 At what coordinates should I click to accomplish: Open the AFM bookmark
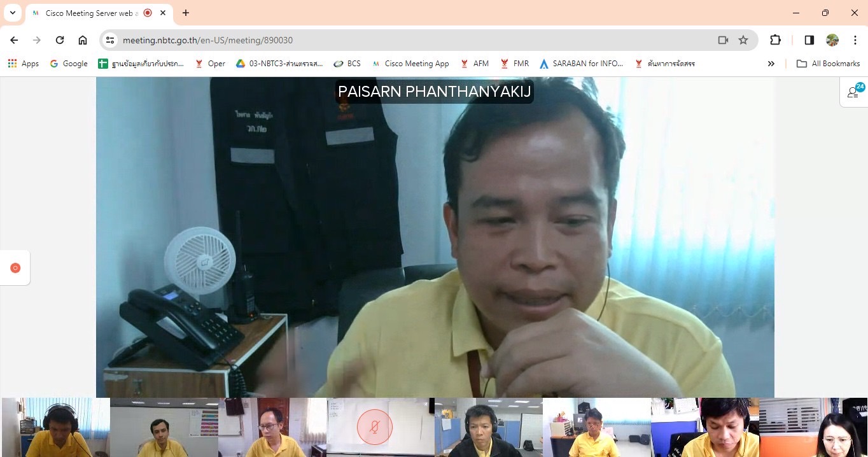474,64
